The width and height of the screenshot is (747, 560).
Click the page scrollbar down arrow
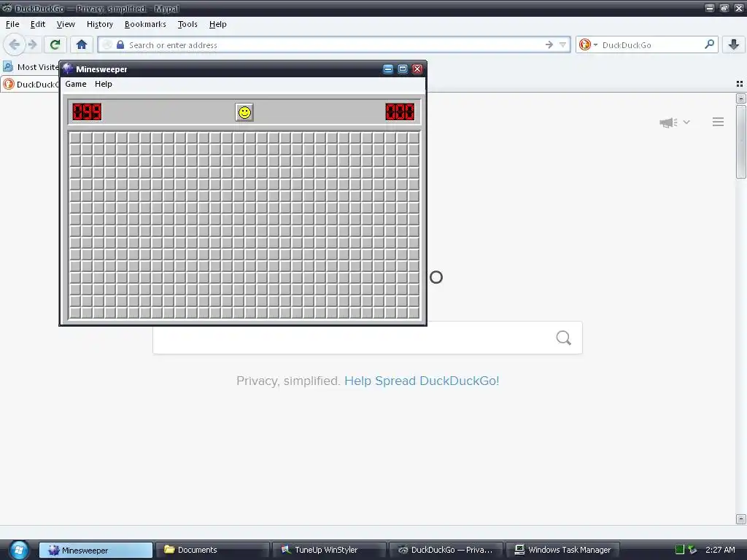[x=741, y=518]
